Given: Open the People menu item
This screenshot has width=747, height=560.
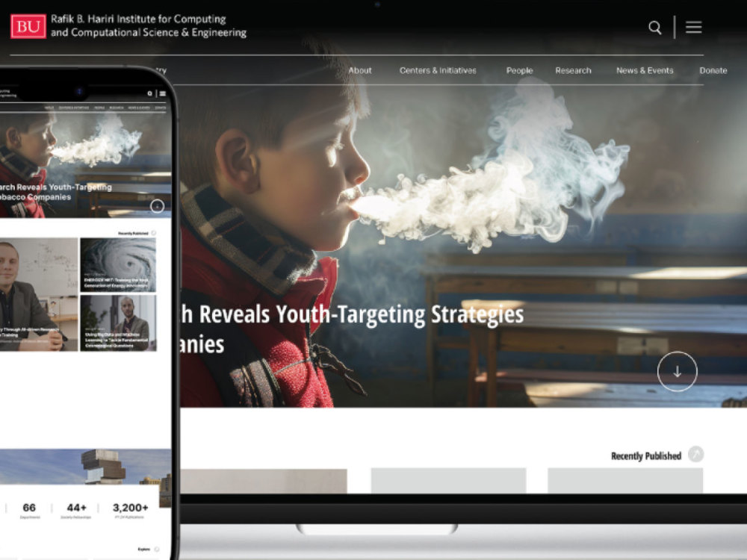Looking at the screenshot, I should tap(519, 70).
